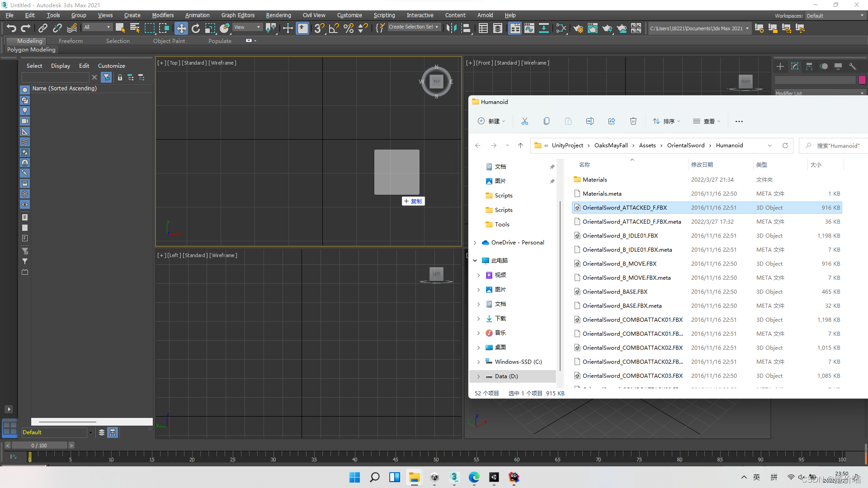Screen dimensions: 868x488
Task: Activate the Select and Move tool
Action: [x=181, y=28]
